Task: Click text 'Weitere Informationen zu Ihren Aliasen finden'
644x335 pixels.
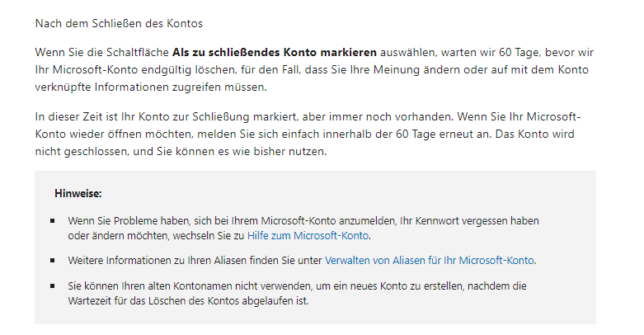Action: (x=173, y=260)
